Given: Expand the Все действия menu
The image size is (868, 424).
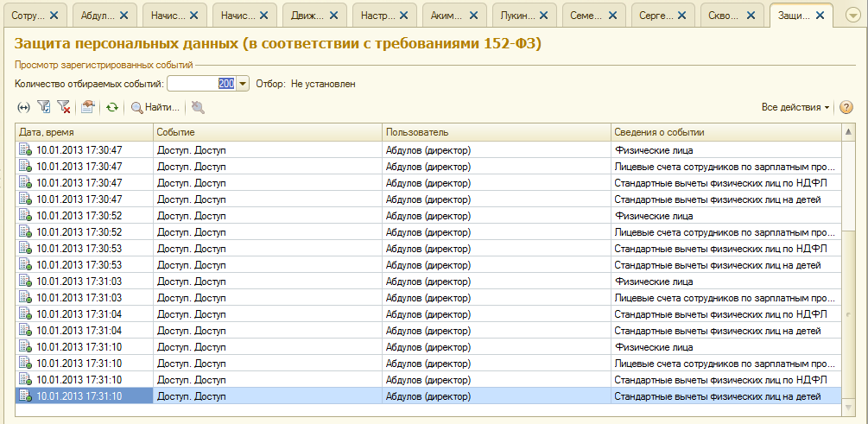Looking at the screenshot, I should point(795,107).
